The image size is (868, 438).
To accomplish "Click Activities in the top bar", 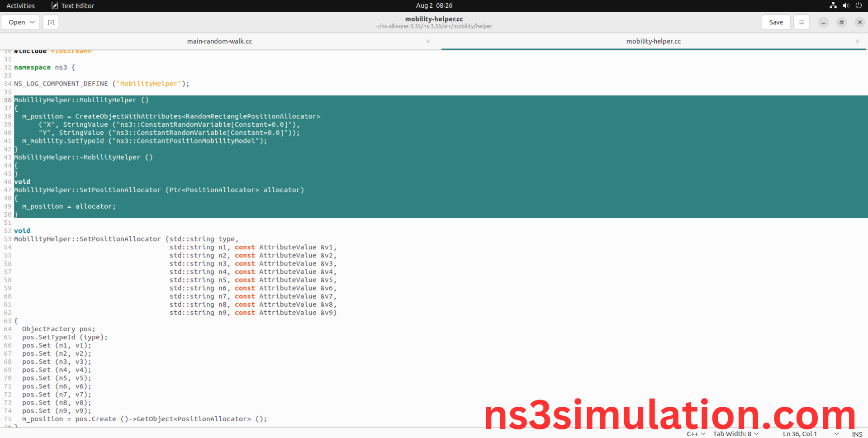I will tap(20, 5).
